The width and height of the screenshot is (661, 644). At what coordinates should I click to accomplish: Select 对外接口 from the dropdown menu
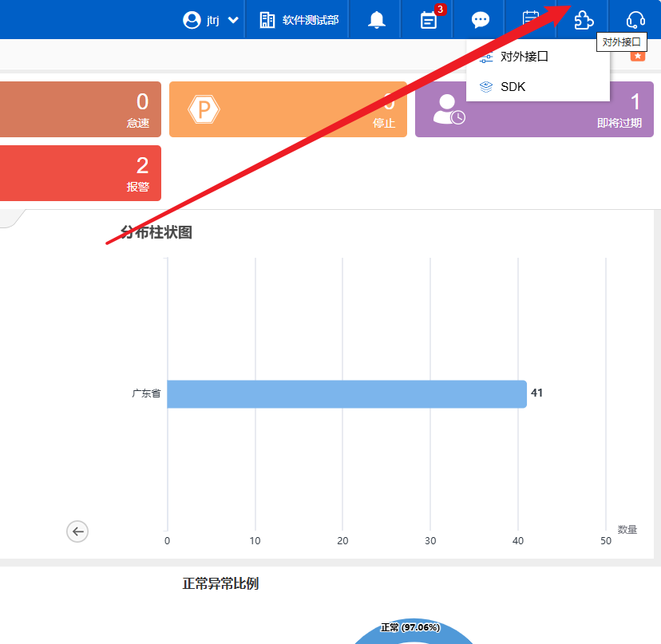pyautogui.click(x=524, y=57)
